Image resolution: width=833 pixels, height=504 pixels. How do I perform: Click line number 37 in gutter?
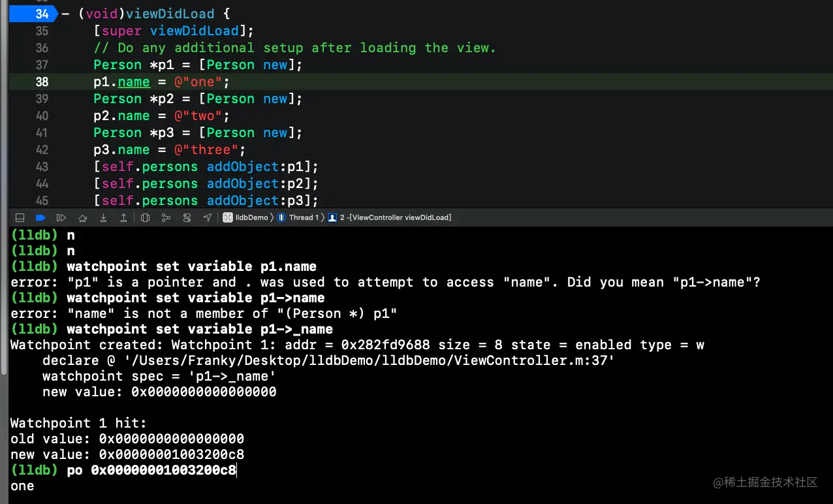tap(42, 65)
